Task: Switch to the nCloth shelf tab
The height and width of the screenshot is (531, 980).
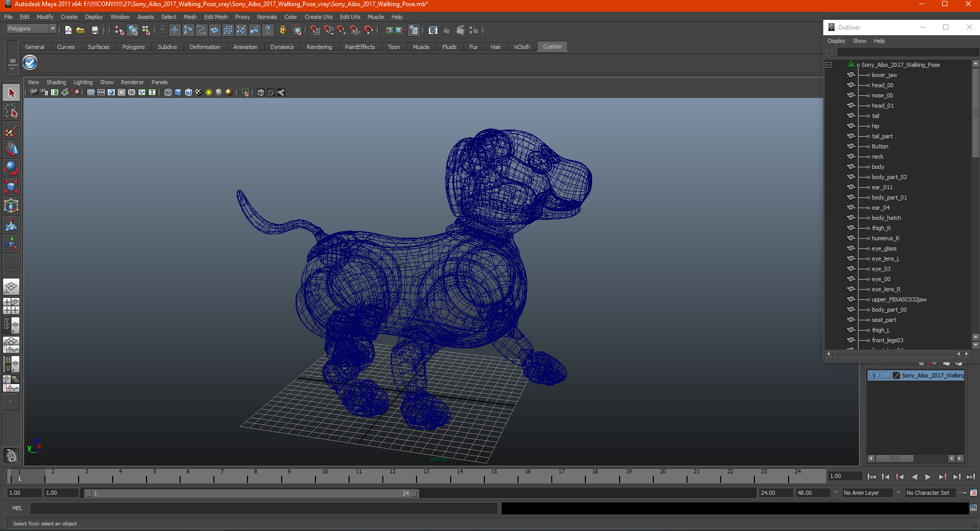Action: [x=522, y=47]
